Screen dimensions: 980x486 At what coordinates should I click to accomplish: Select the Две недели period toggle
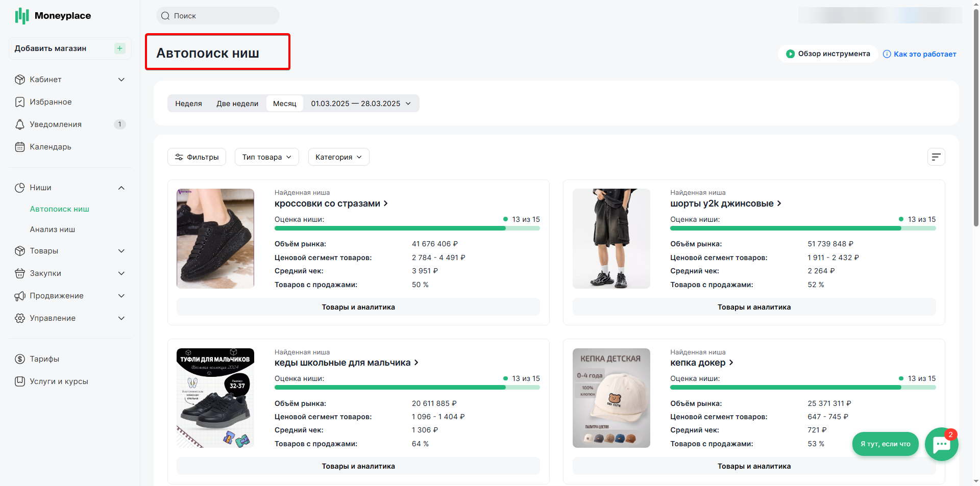(x=237, y=104)
